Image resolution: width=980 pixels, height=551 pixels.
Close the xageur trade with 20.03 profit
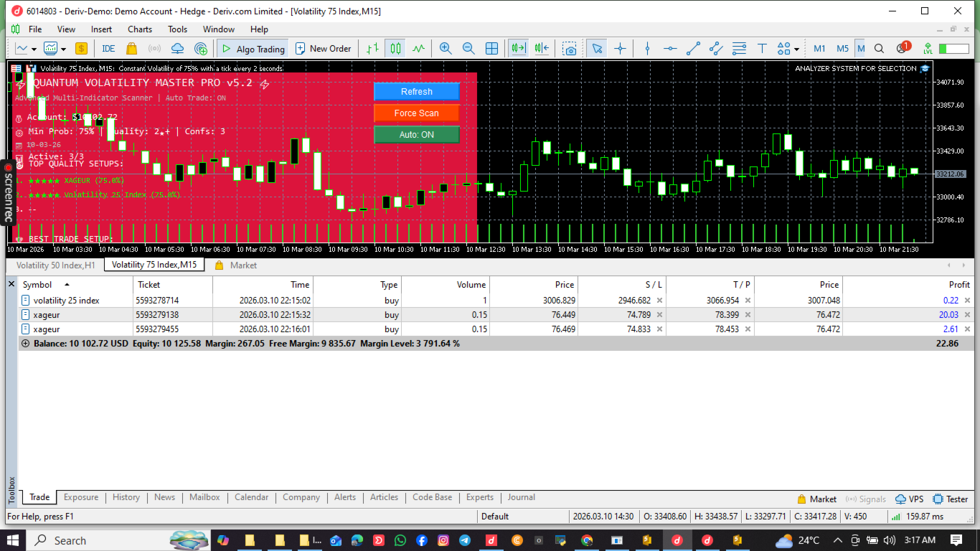[966, 315]
